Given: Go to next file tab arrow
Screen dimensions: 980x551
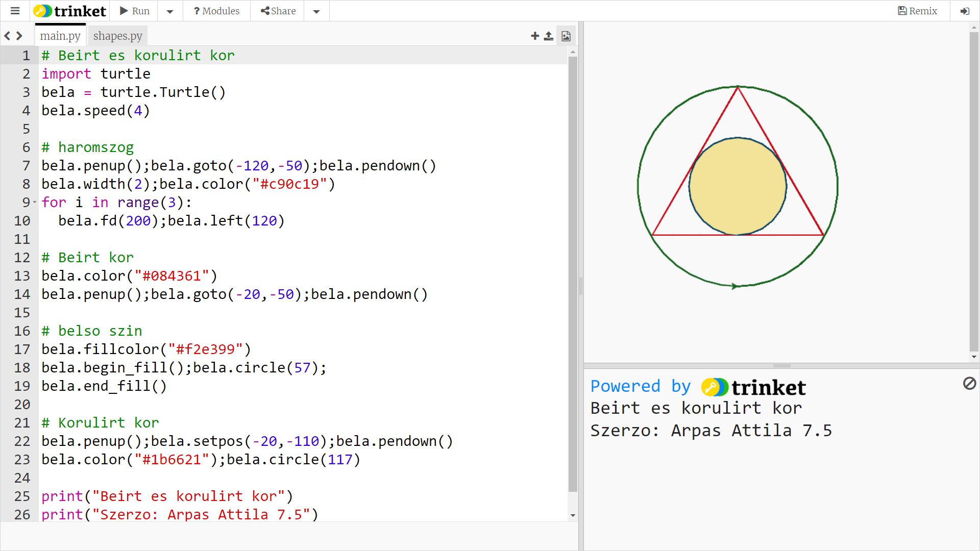Looking at the screenshot, I should pos(19,36).
